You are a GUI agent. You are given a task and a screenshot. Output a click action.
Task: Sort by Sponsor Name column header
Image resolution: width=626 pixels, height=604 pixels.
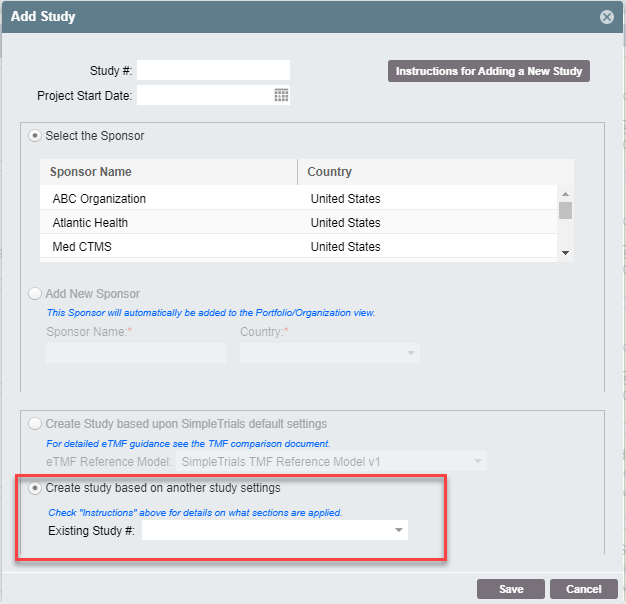[x=168, y=172]
